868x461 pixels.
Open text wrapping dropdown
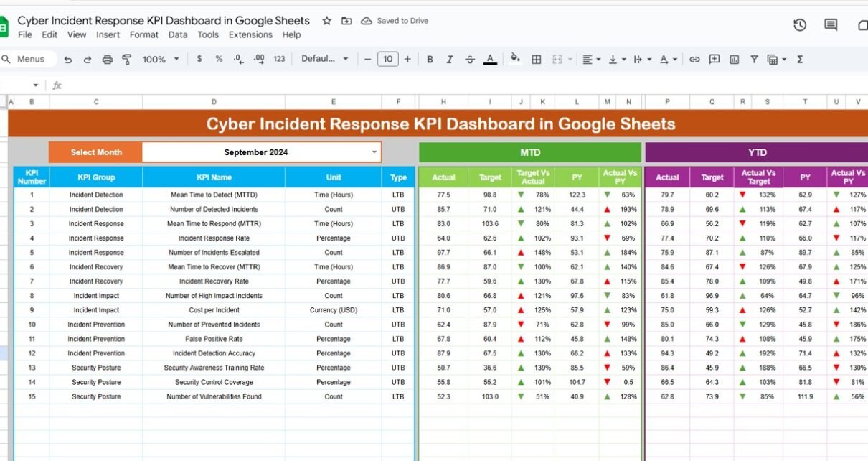coord(642,60)
